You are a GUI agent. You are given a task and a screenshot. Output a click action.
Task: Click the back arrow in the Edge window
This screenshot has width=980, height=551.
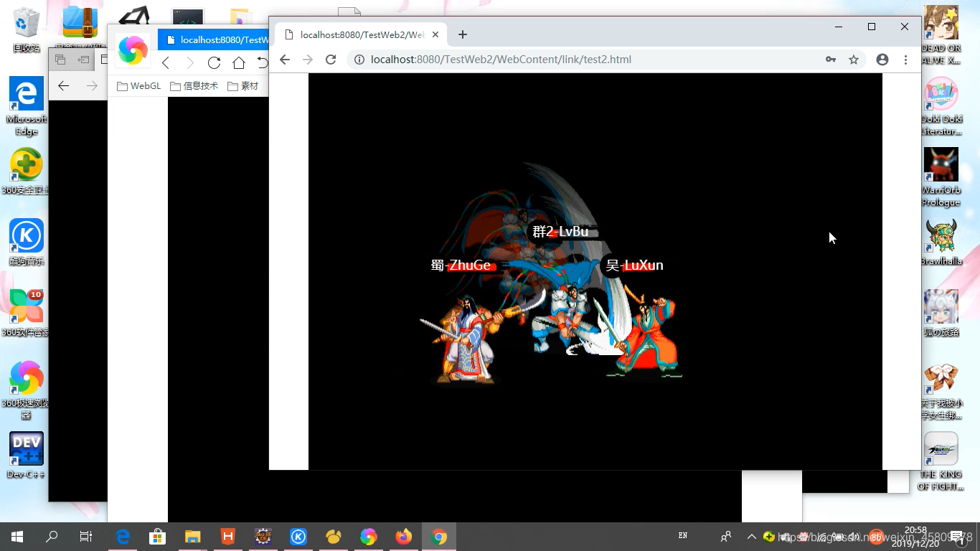pos(64,86)
